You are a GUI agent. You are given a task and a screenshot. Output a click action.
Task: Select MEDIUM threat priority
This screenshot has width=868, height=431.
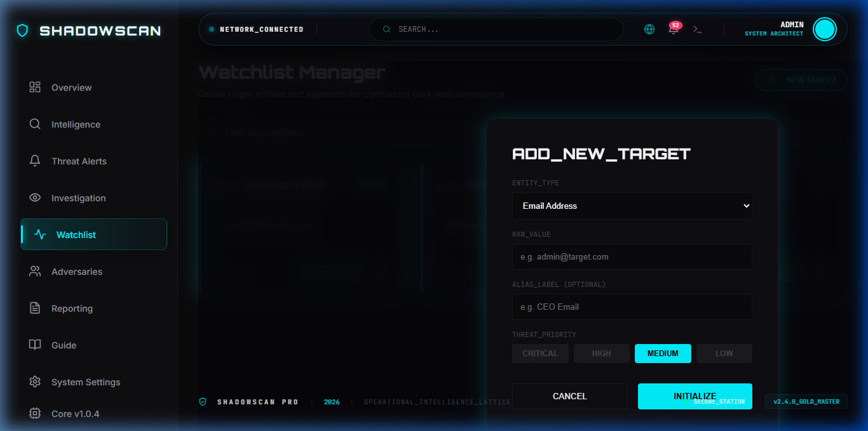(663, 354)
